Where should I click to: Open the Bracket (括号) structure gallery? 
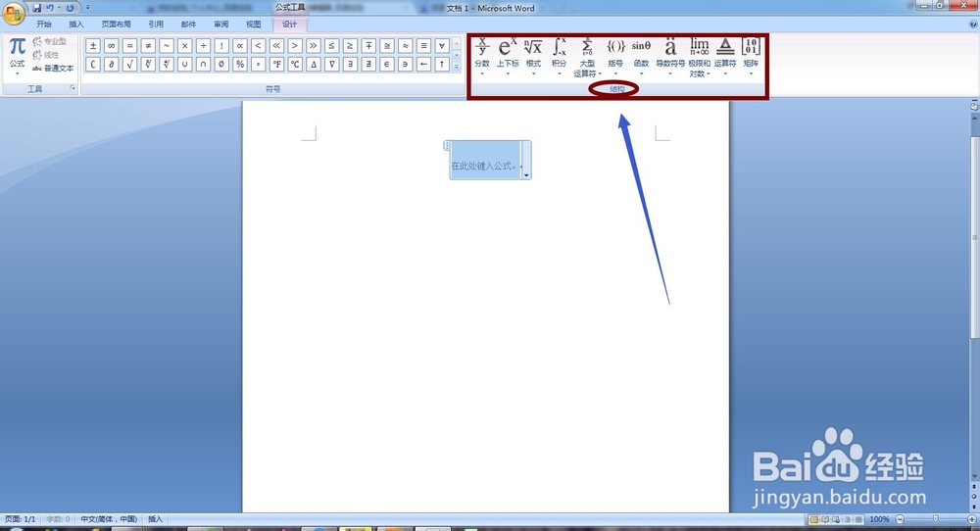tap(615, 57)
